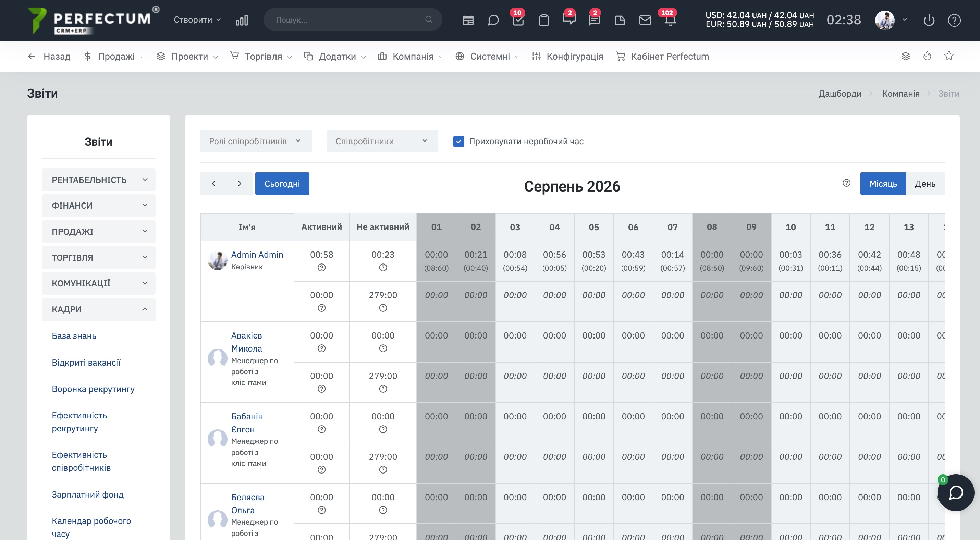
Task: Open the Системні navigation menu
Action: coord(487,56)
